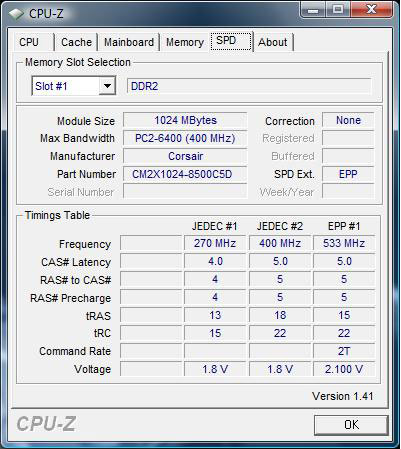The width and height of the screenshot is (401, 449).
Task: Click the CPU-Z title bar app icon
Action: click(16, 14)
